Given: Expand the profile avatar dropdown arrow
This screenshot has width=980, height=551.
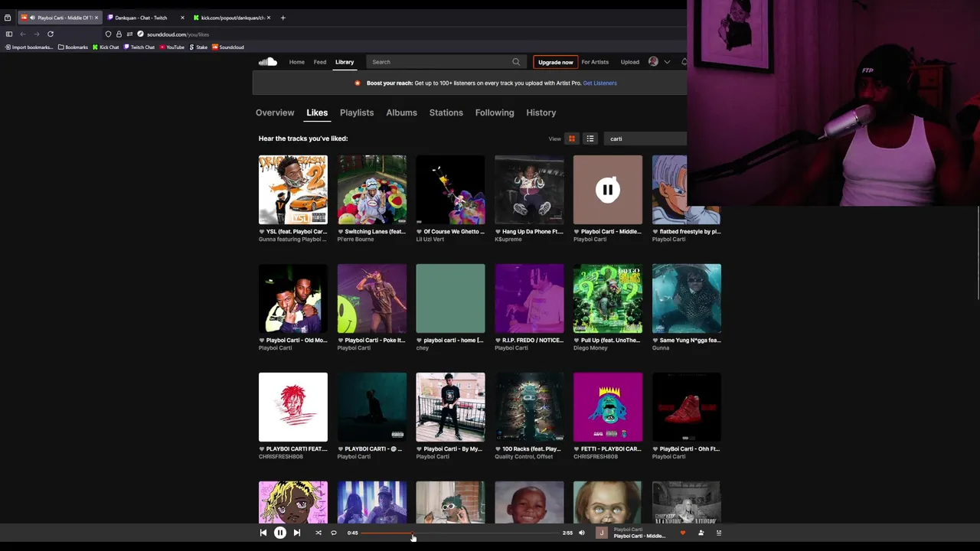Looking at the screenshot, I should coord(667,62).
